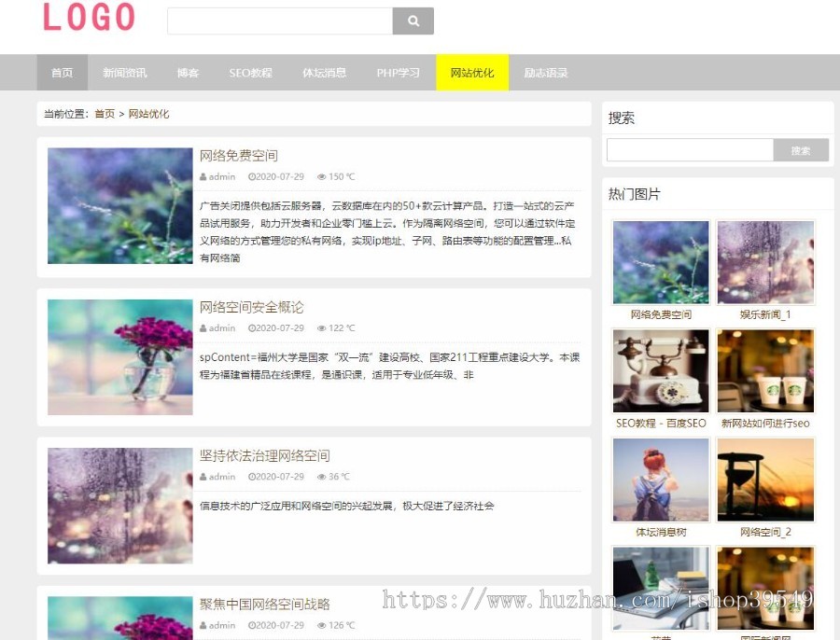Image resolution: width=840 pixels, height=640 pixels.
Task: Open article titled 网络免费空间
Action: pyautogui.click(x=238, y=156)
